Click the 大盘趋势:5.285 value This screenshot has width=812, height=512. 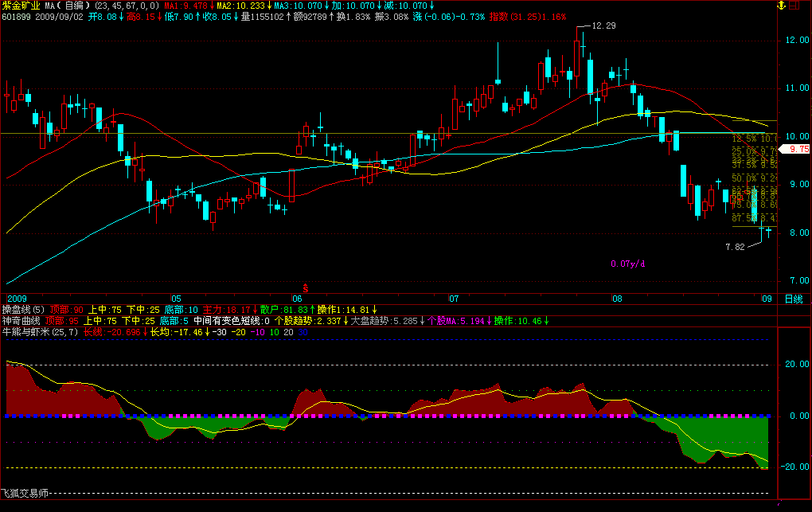pos(384,322)
